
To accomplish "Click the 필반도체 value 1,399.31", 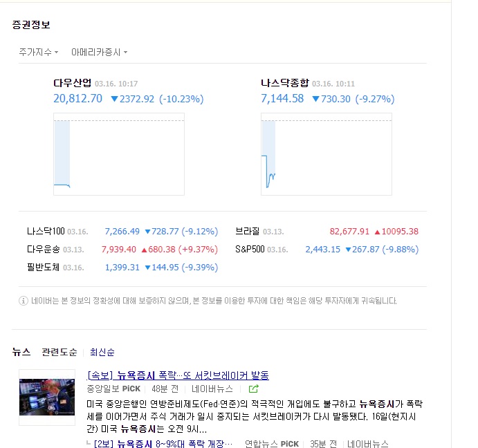I will point(122,268).
